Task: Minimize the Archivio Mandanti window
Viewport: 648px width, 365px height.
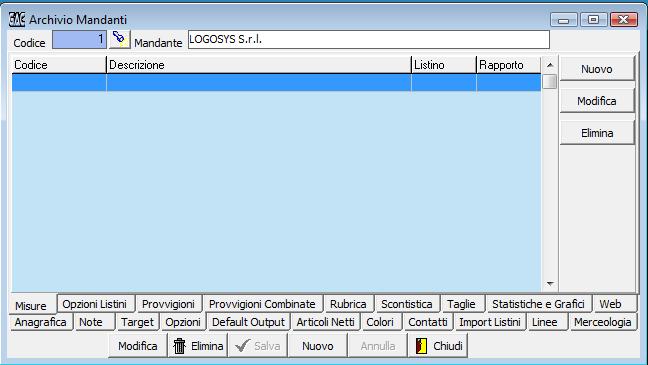Action: point(564,20)
